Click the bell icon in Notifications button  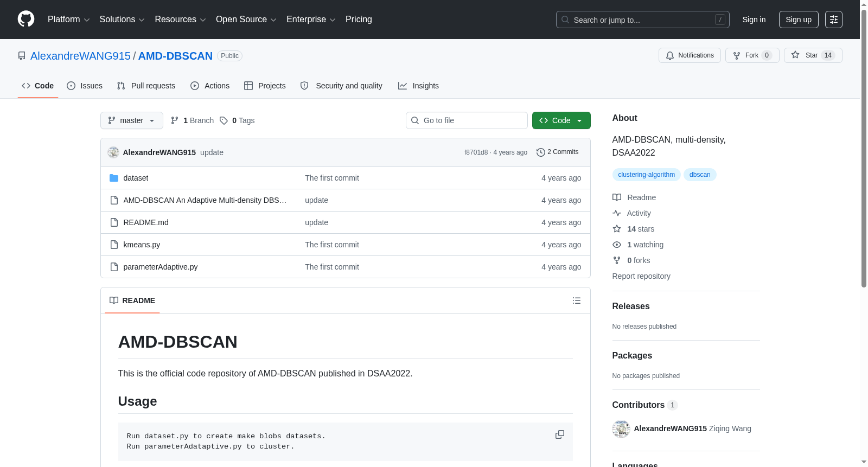[x=670, y=55]
